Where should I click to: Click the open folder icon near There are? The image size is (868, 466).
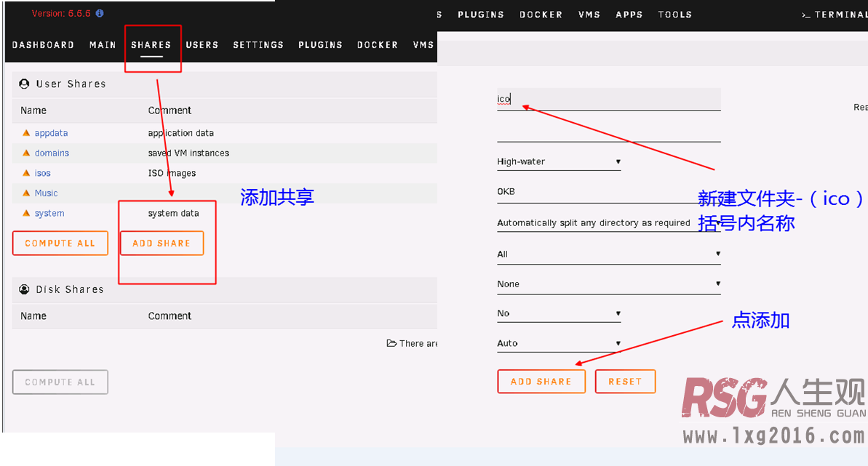pos(391,343)
